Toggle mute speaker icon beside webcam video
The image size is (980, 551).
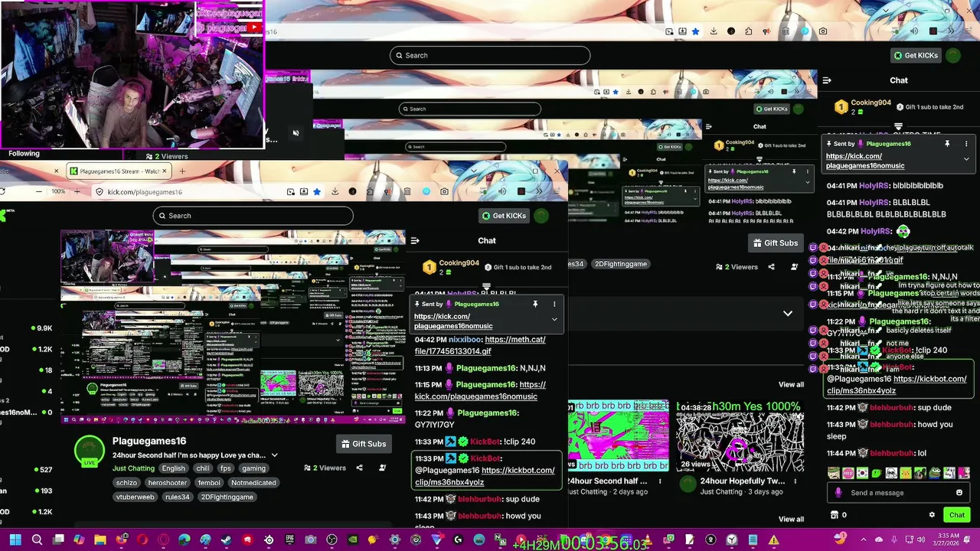(x=296, y=133)
